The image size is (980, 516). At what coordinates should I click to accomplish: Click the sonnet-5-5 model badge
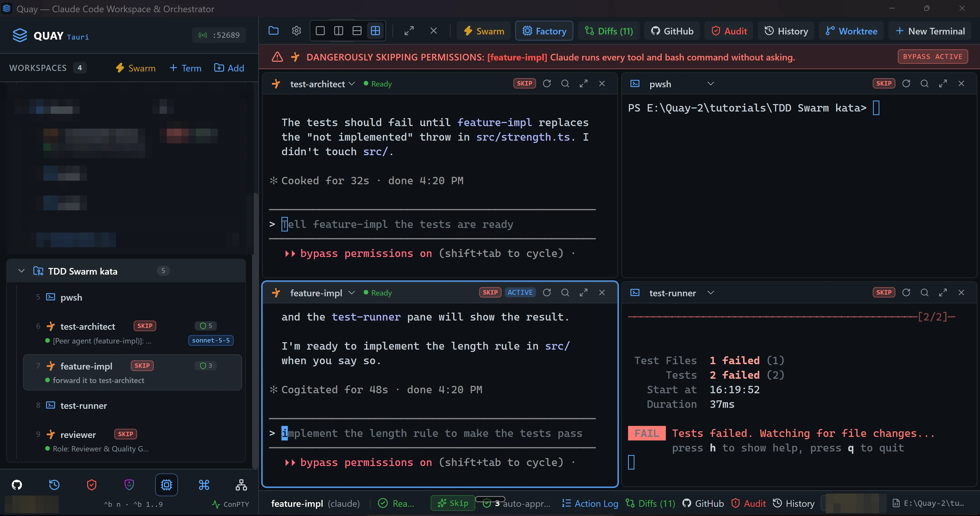pyautogui.click(x=211, y=340)
